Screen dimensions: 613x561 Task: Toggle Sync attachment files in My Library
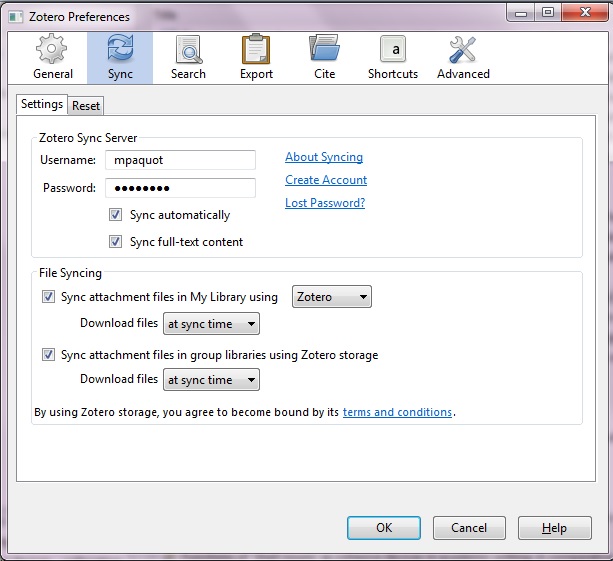tap(48, 297)
